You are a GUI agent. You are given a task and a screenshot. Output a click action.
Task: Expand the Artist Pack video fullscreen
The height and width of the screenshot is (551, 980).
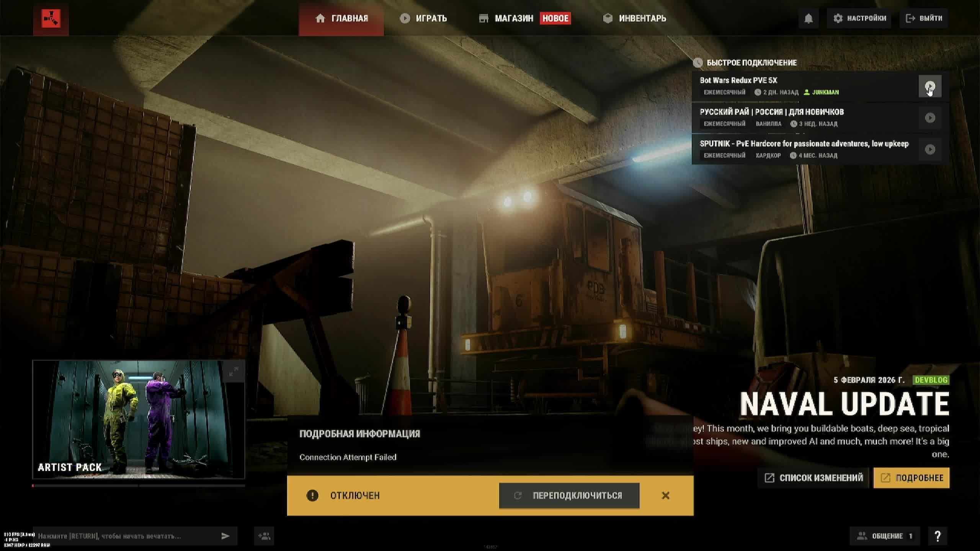tap(233, 371)
